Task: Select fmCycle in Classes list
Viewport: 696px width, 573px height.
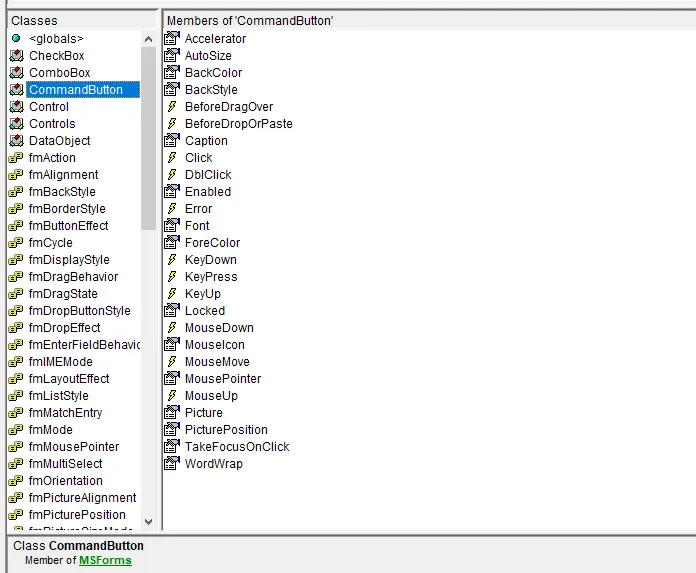Action: pyautogui.click(x=51, y=243)
